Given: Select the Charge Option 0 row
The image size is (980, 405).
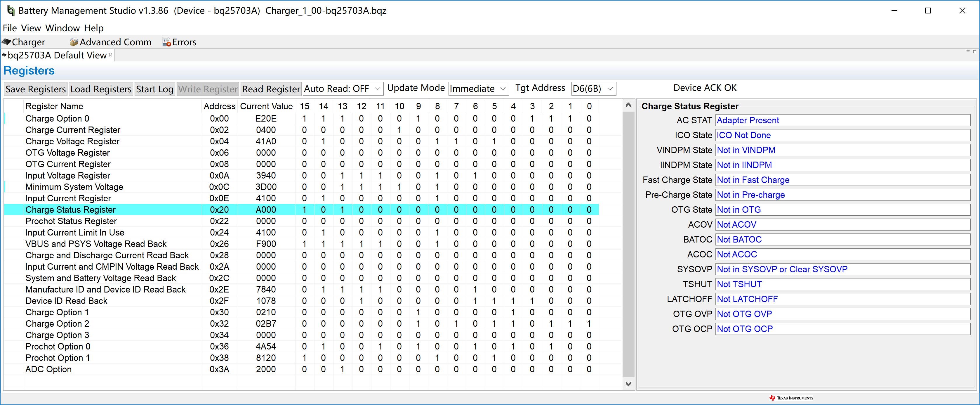Looking at the screenshot, I should pos(301,119).
